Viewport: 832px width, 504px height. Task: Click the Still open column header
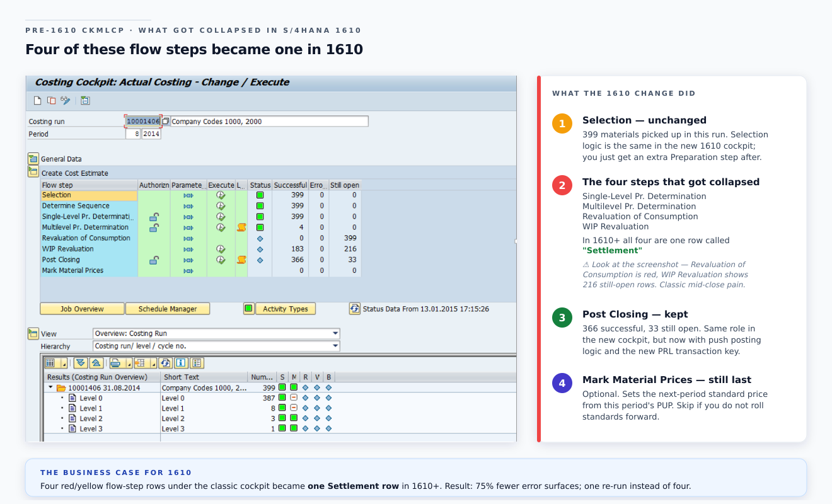[345, 185]
